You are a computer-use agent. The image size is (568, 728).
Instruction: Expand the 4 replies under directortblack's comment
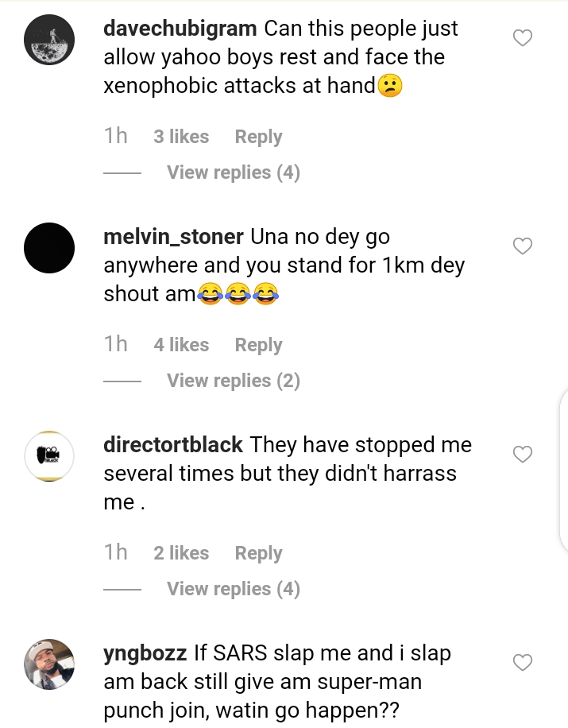pos(233,589)
